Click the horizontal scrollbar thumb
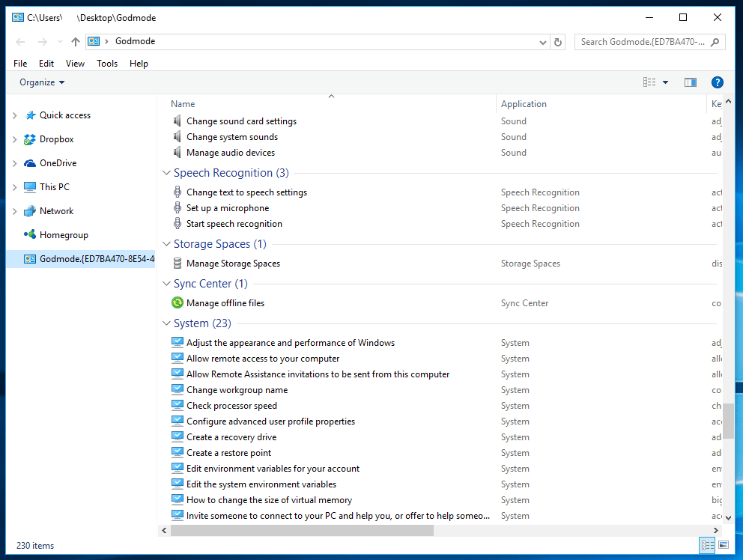 click(302, 531)
